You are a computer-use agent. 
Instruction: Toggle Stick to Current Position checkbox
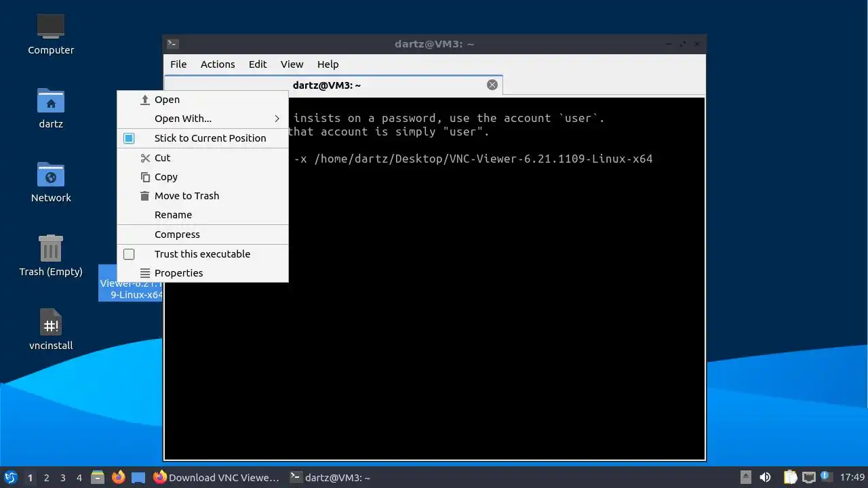[x=129, y=138]
